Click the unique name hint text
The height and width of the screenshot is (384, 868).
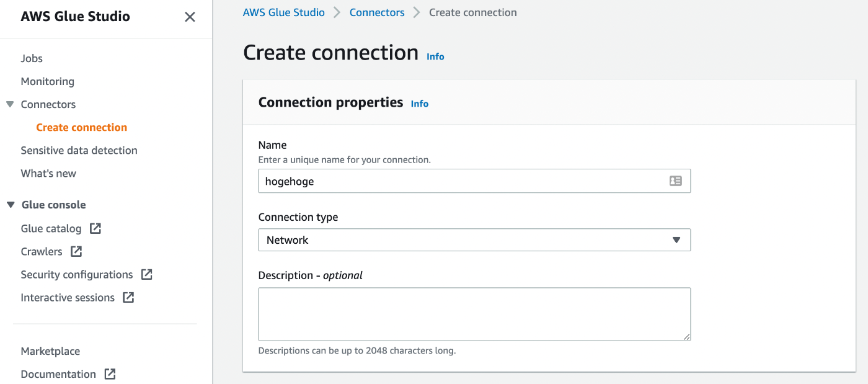344,159
